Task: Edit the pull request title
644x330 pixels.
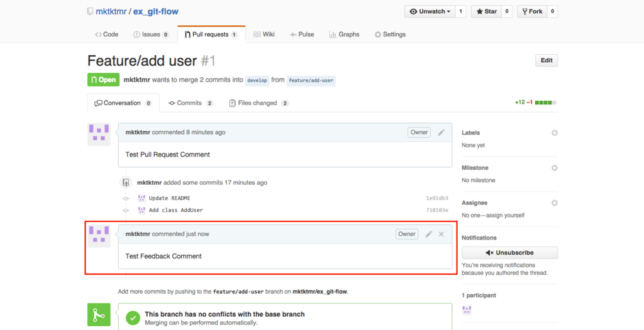Action: (547, 60)
